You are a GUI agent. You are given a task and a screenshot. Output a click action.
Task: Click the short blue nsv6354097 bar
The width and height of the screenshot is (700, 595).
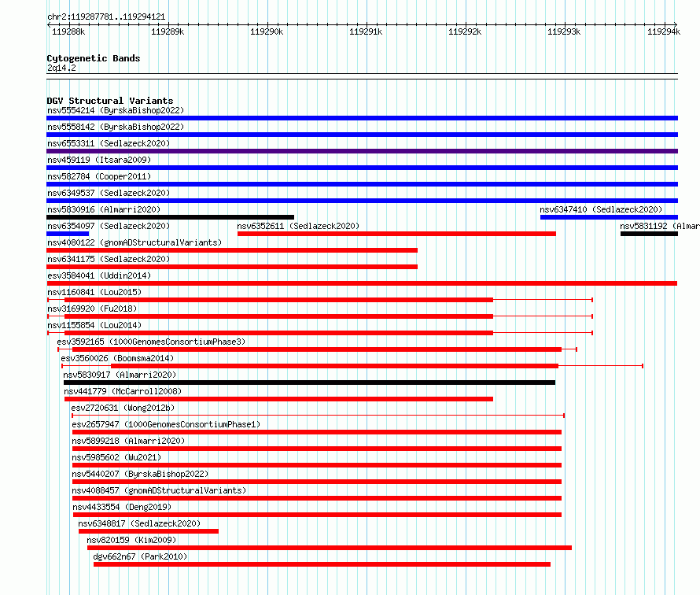point(68,234)
